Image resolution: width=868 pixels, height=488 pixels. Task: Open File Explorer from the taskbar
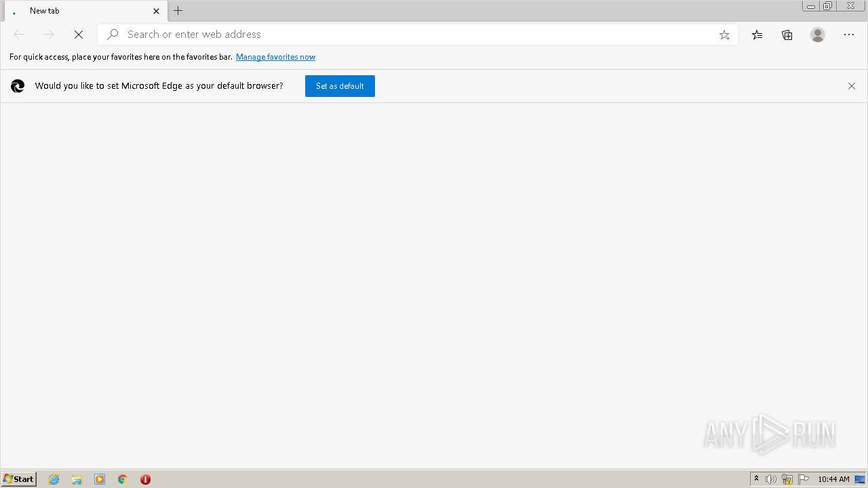(x=77, y=479)
